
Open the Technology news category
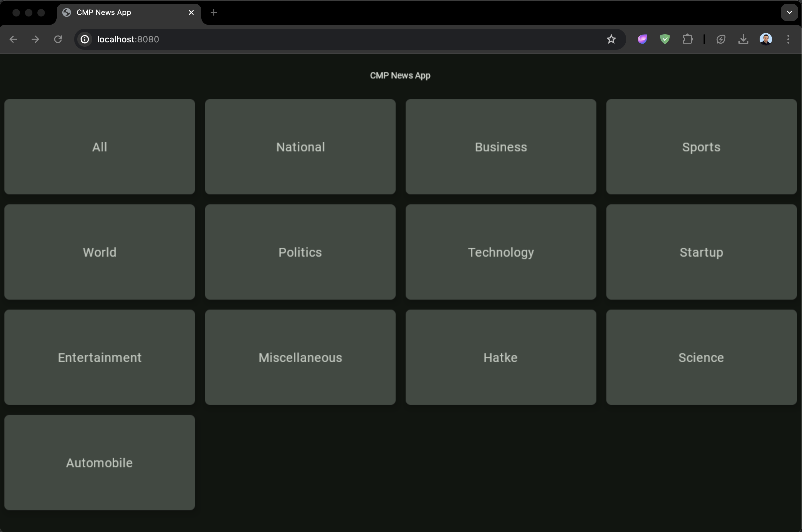(501, 252)
